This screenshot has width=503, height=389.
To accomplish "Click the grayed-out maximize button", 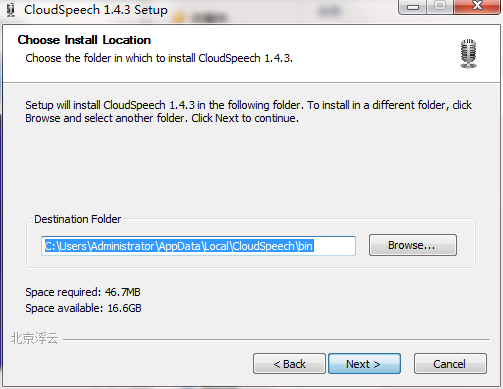I will (x=440, y=6).
